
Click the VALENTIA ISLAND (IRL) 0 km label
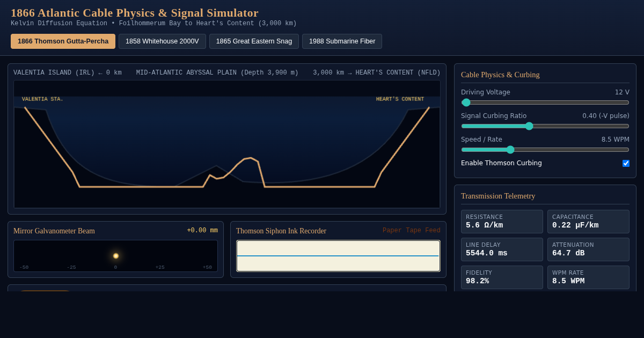[x=68, y=73]
